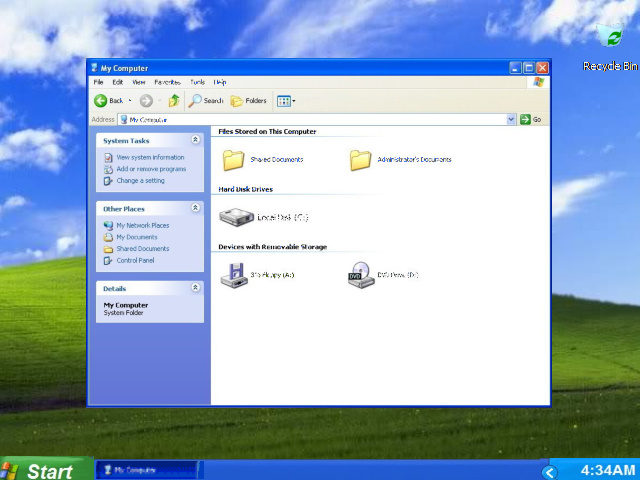Collapse the System Tasks panel
Image resolution: width=640 pixels, height=480 pixels.
point(196,140)
